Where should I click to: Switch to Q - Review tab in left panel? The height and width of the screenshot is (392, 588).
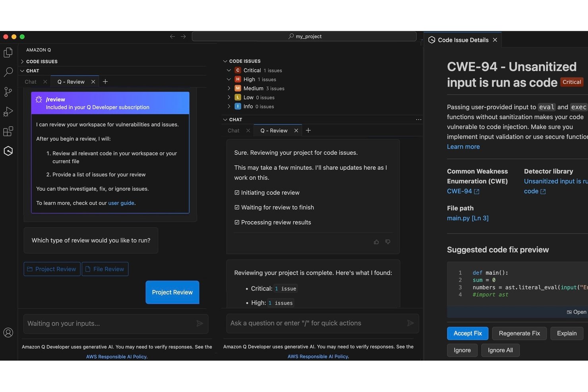[71, 82]
